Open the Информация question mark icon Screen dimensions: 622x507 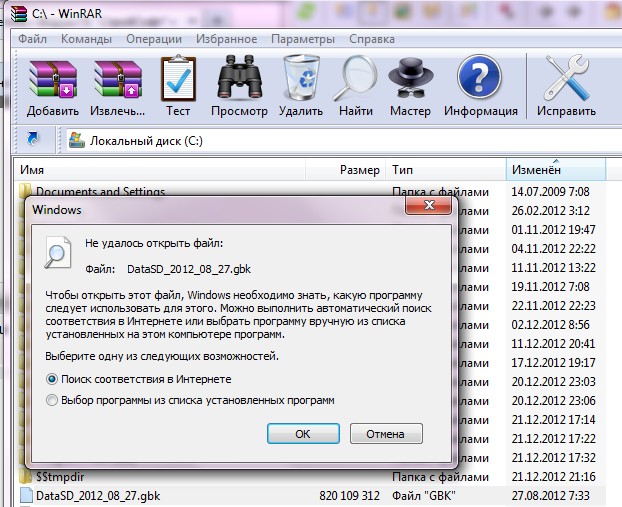[479, 77]
